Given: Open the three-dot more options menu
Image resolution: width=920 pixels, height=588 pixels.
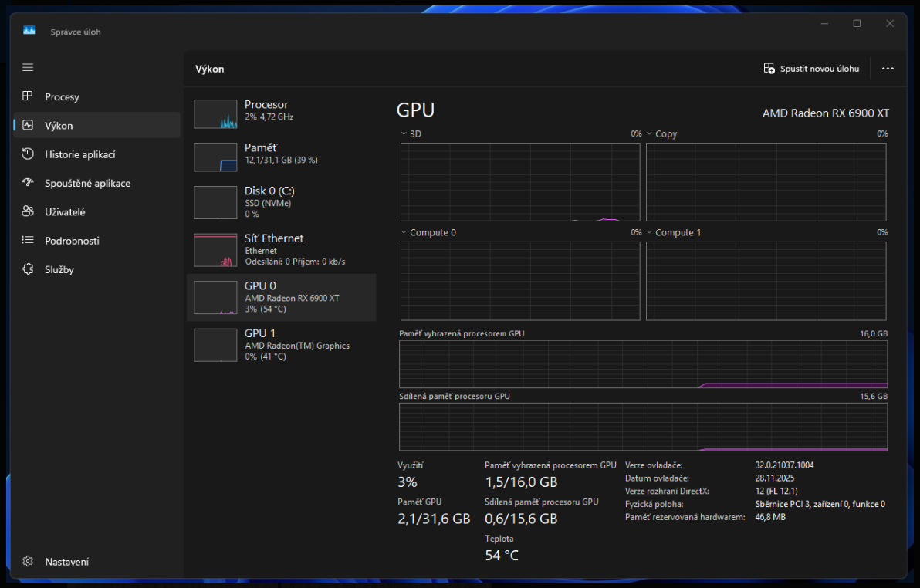Looking at the screenshot, I should [888, 69].
